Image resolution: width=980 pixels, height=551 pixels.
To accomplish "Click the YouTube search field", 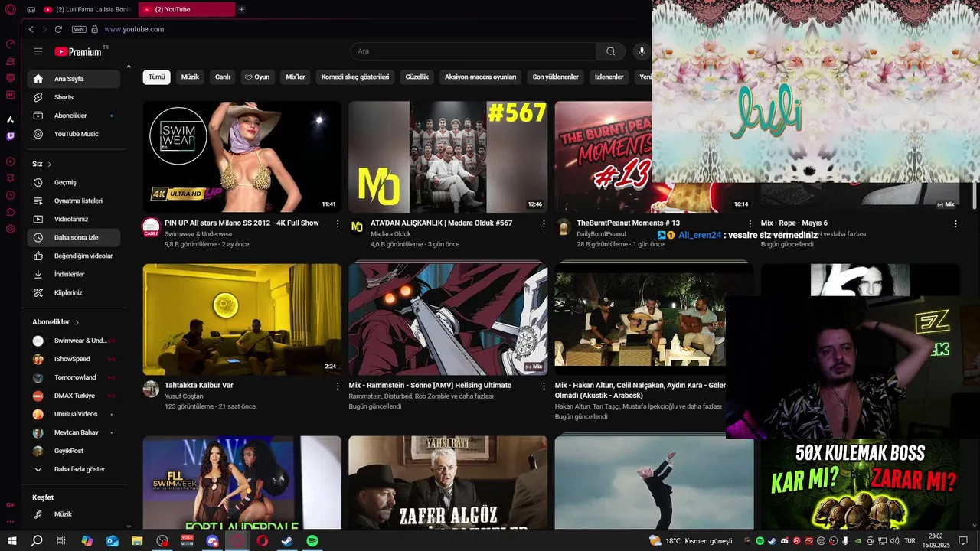I will (473, 51).
